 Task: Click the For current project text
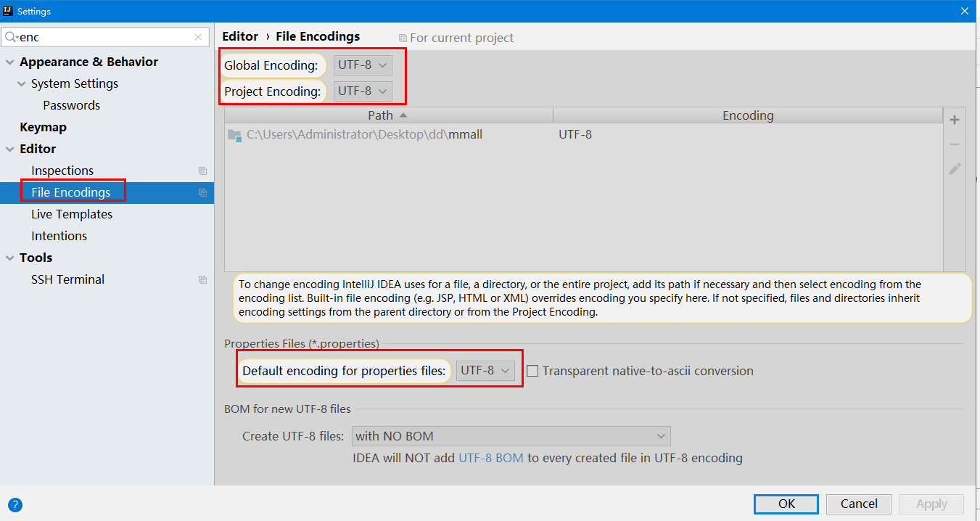click(461, 38)
